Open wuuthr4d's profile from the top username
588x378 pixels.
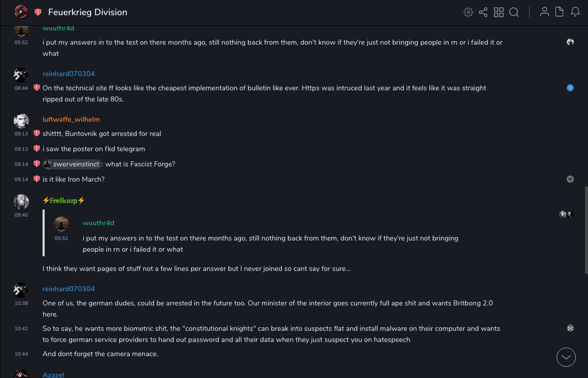click(x=57, y=28)
